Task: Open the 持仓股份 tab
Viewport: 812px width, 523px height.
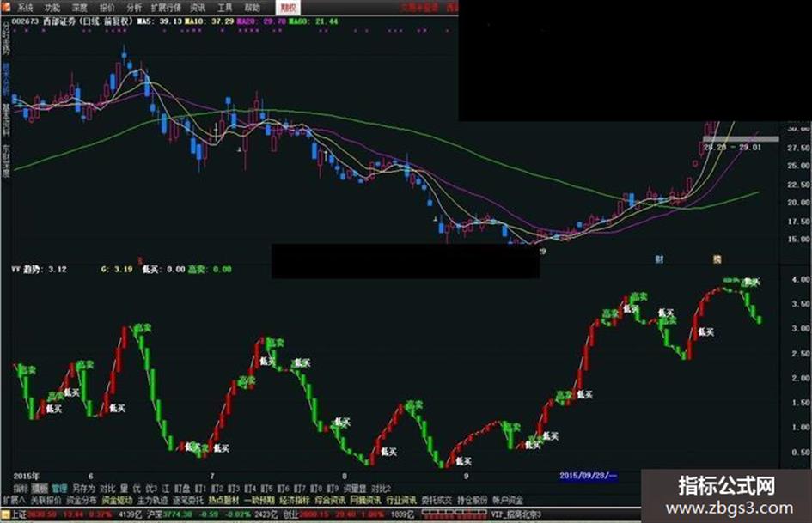Action: point(473,500)
